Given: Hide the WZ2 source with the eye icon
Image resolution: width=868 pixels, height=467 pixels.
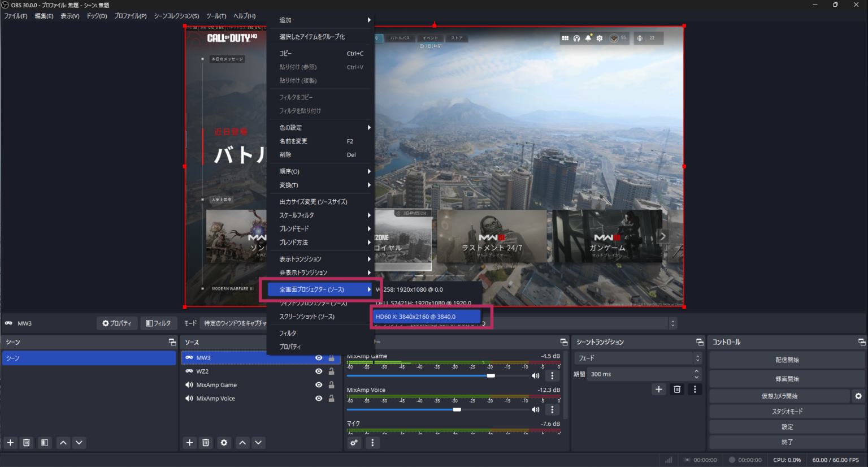Looking at the screenshot, I should pos(319,371).
